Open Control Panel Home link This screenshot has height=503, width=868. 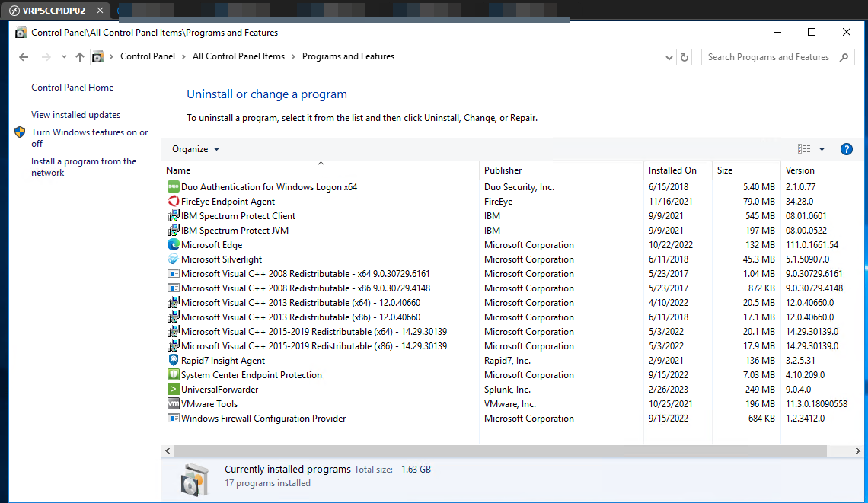pyautogui.click(x=72, y=88)
